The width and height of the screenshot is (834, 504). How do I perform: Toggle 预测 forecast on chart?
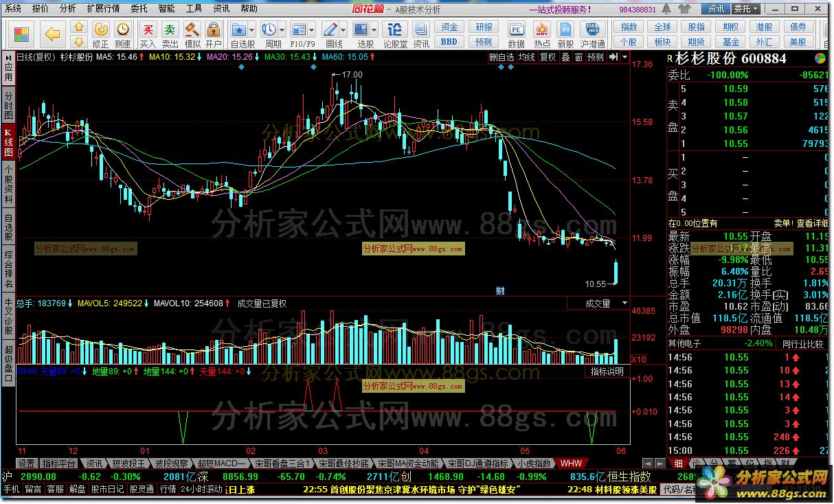tap(596, 58)
